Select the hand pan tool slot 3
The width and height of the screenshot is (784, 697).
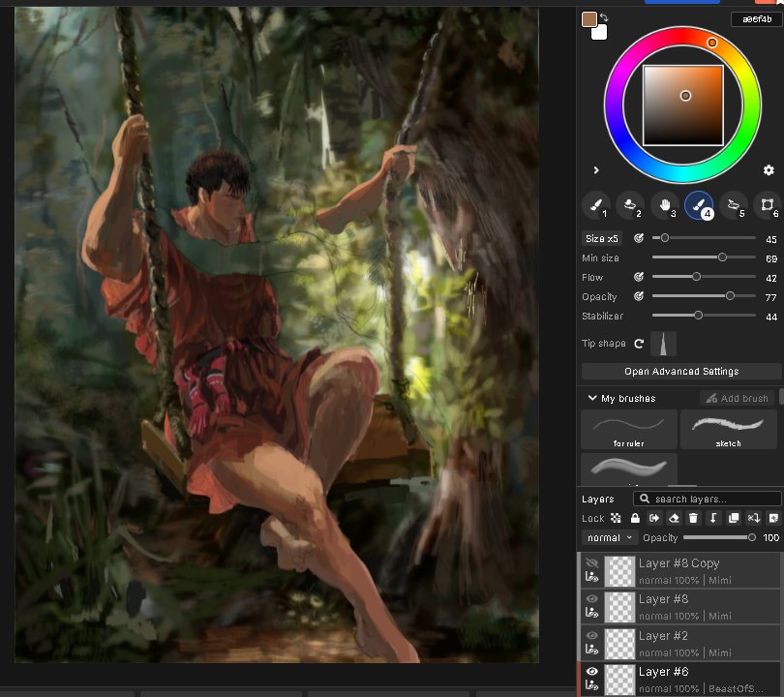pyautogui.click(x=665, y=205)
